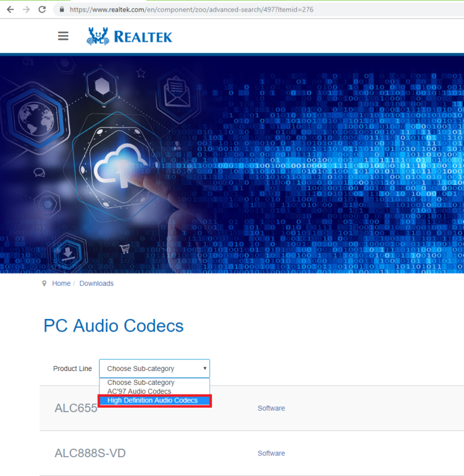This screenshot has height=476, width=464.
Task: Open the Downloads breadcrumb link
Action: 96,283
